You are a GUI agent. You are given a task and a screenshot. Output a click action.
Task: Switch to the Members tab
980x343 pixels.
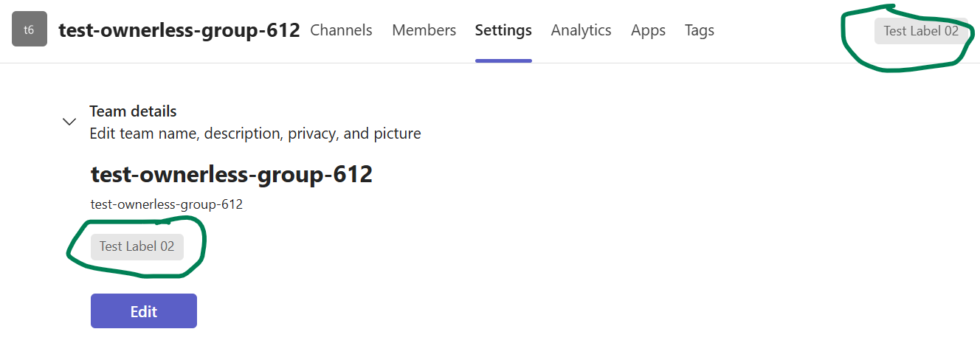tap(424, 30)
